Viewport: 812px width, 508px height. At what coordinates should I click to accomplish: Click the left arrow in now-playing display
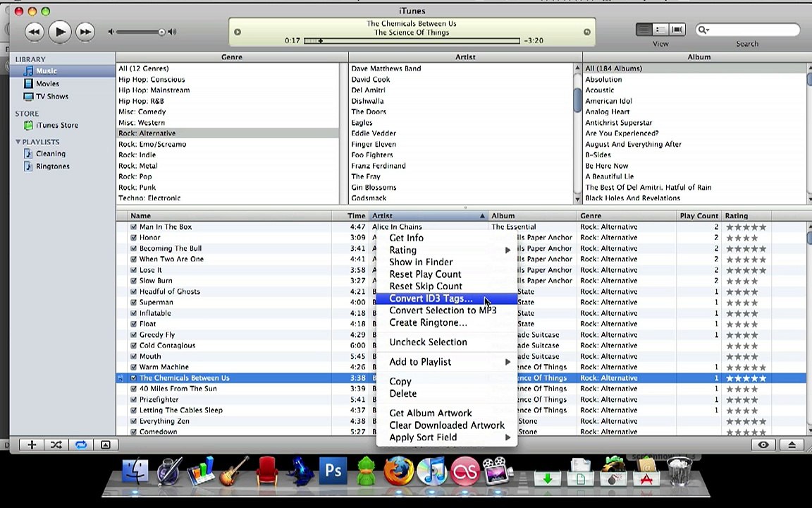click(x=237, y=32)
